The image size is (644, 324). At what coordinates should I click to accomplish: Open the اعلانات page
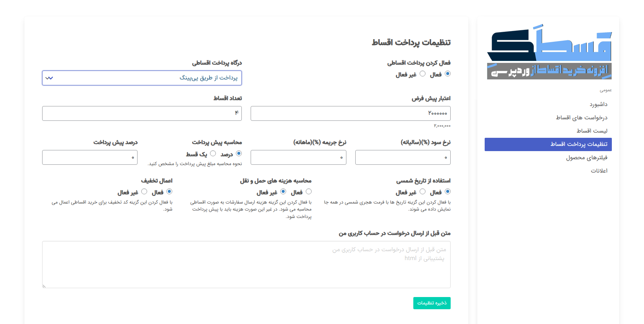tap(599, 171)
